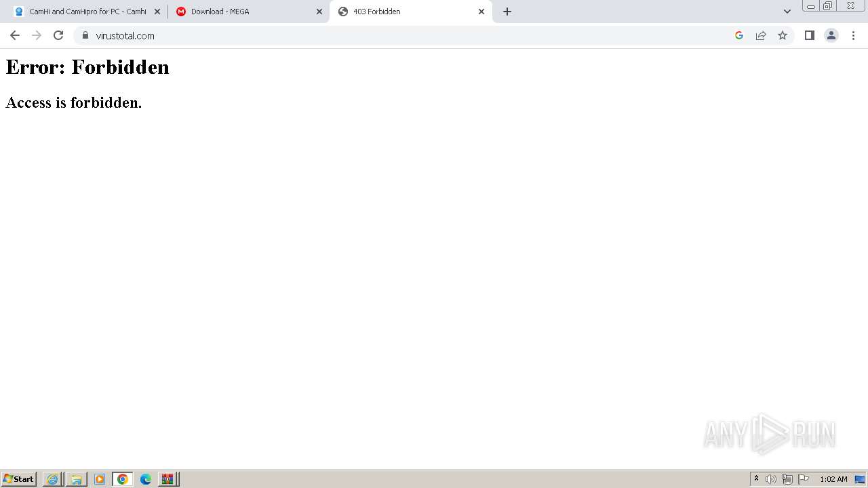Open Windows Media Player from the taskbar
The image size is (868, 488).
(100, 479)
